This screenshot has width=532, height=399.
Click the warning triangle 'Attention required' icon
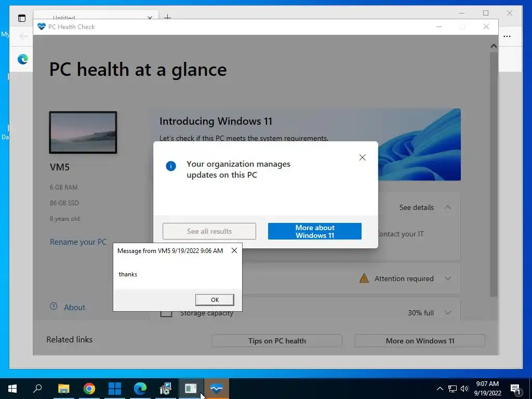click(x=364, y=278)
